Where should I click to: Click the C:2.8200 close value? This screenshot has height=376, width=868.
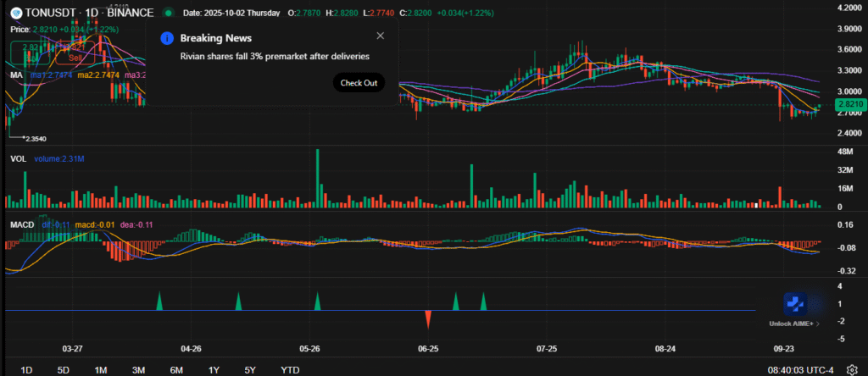pyautogui.click(x=414, y=13)
